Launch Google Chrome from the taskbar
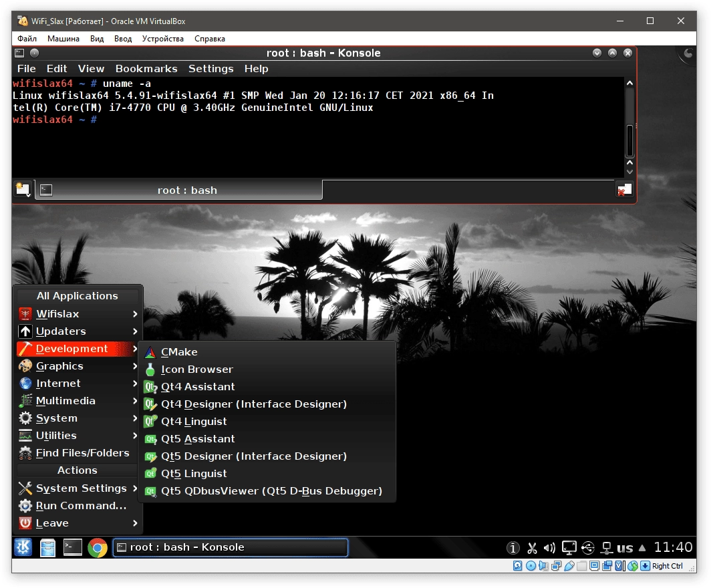Image resolution: width=711 pixels, height=588 pixels. [98, 548]
